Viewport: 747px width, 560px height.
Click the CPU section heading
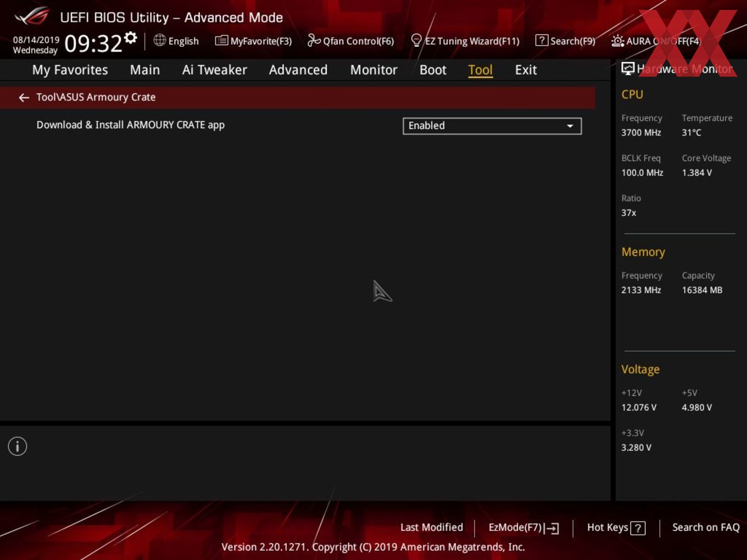[632, 94]
